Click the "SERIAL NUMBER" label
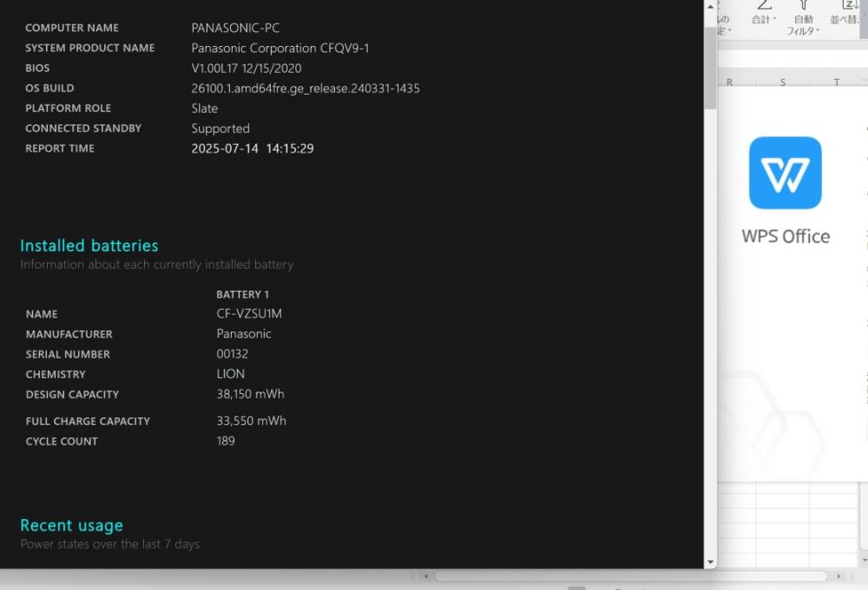 click(68, 354)
